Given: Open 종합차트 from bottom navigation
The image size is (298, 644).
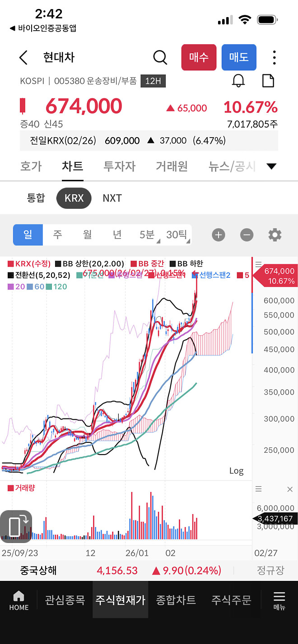Looking at the screenshot, I should [x=175, y=600].
